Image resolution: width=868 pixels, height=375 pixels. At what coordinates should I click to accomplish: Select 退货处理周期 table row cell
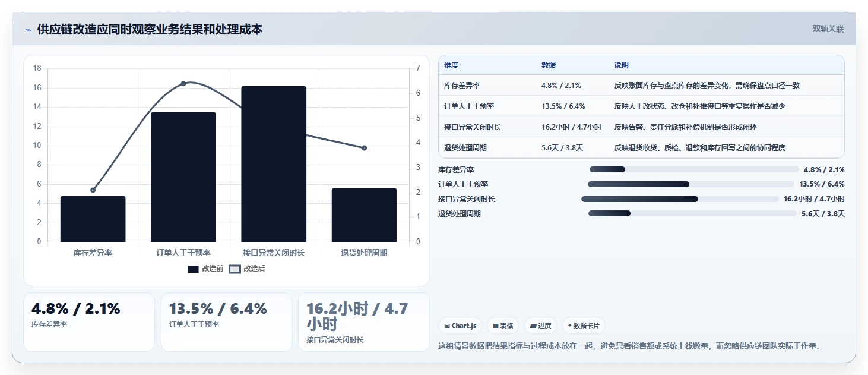[x=465, y=147]
